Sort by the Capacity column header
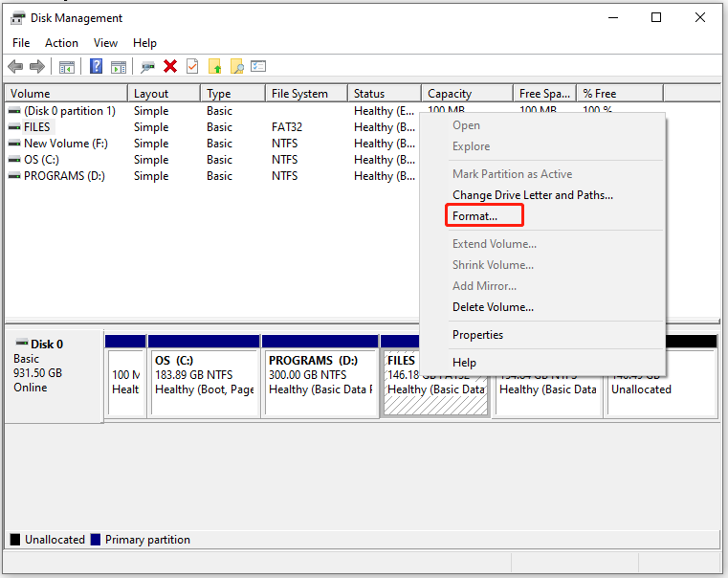This screenshot has width=728, height=578. pos(467,94)
